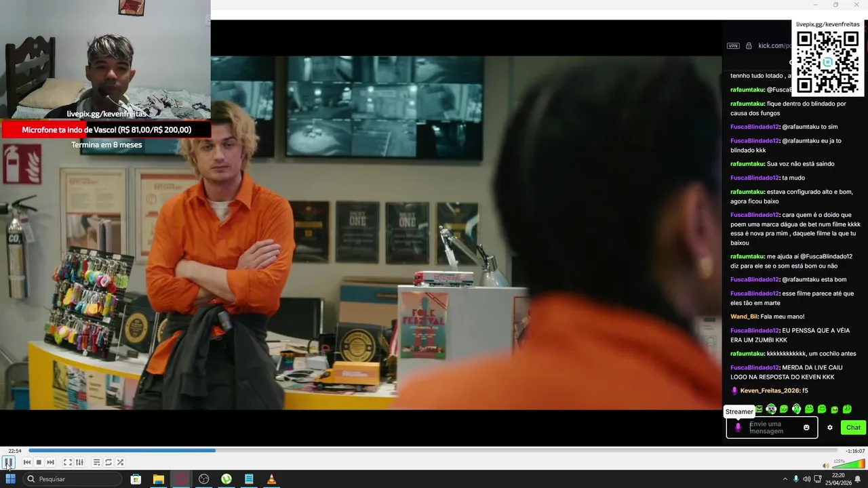Switch to OBS Studio in taskbar
Image resolution: width=868 pixels, height=488 pixels.
coord(203,479)
